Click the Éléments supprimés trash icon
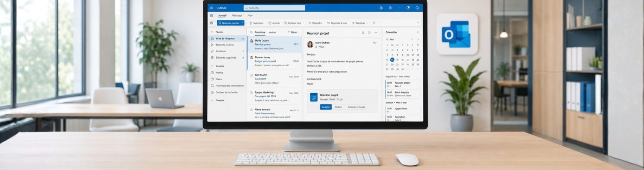 click(212, 57)
